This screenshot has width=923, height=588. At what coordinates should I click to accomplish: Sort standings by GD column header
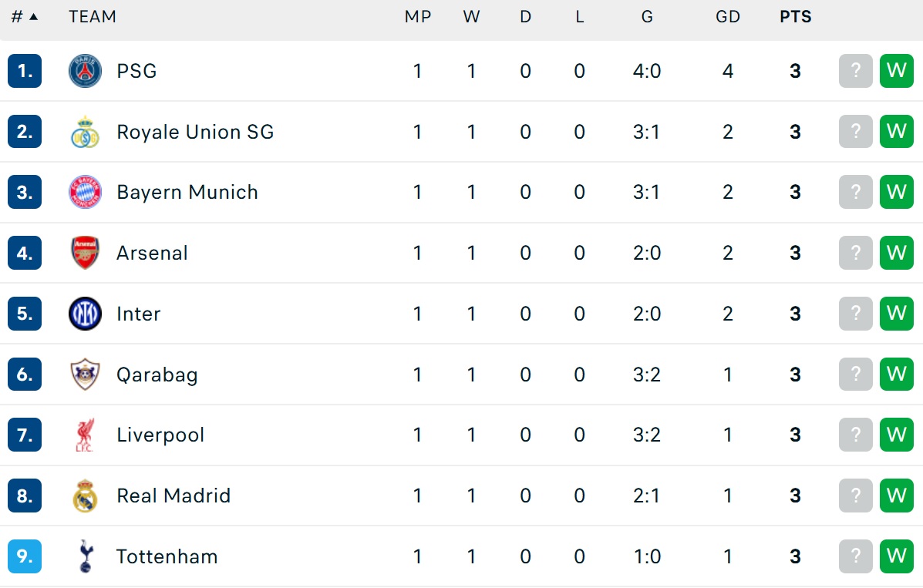click(x=728, y=16)
